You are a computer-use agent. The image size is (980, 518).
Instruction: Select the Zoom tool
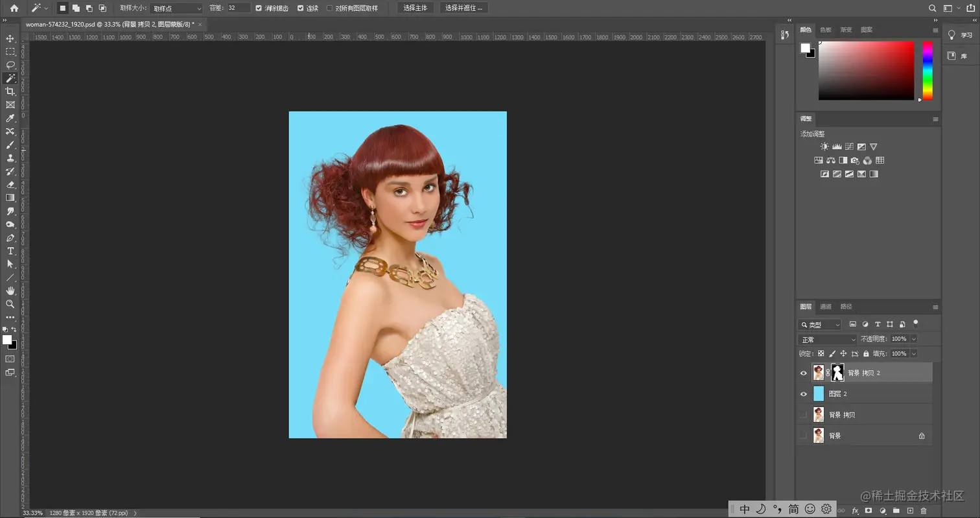[9, 304]
